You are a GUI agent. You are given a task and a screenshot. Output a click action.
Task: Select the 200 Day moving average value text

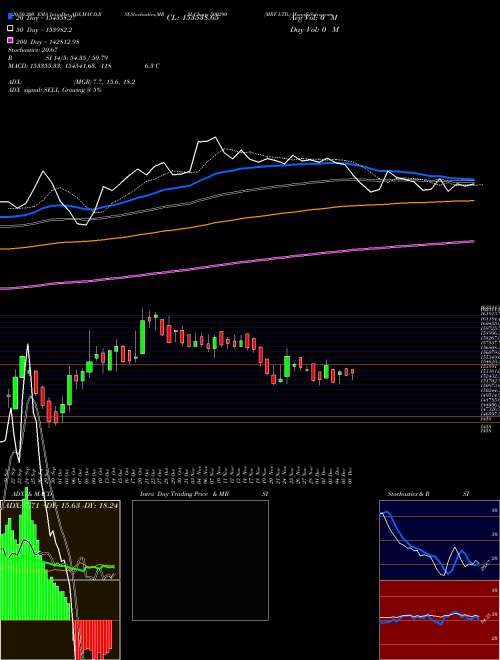[48, 42]
